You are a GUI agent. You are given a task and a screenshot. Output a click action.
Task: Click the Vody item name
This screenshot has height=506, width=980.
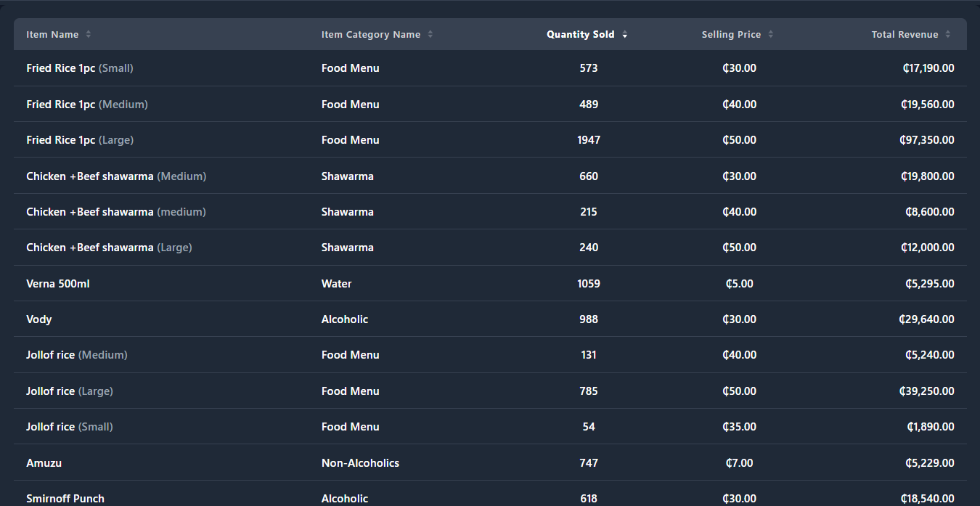(39, 319)
